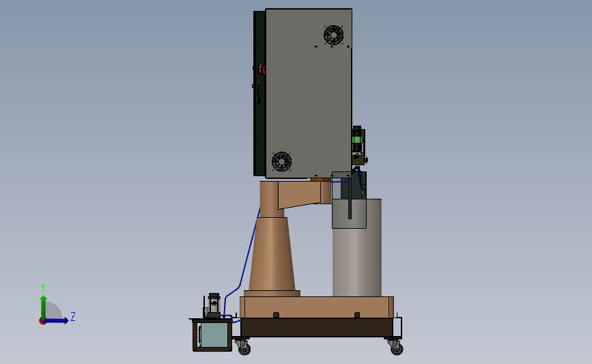This screenshot has height=364, width=592.
Task: Click the Y axis label
Action: tap(42, 288)
